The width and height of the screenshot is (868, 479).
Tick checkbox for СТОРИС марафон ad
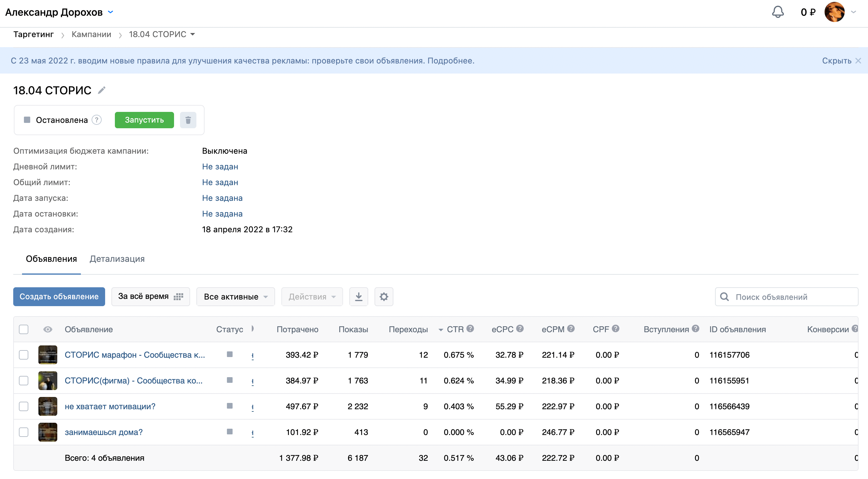(x=24, y=355)
